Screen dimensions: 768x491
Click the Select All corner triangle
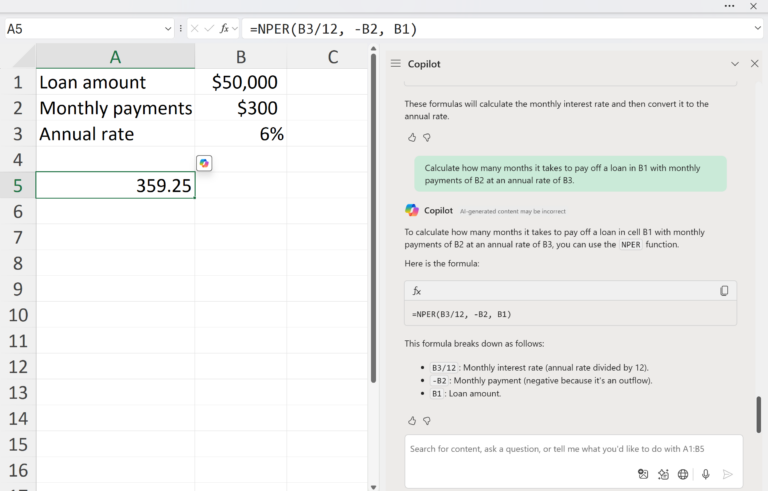tap(24, 57)
